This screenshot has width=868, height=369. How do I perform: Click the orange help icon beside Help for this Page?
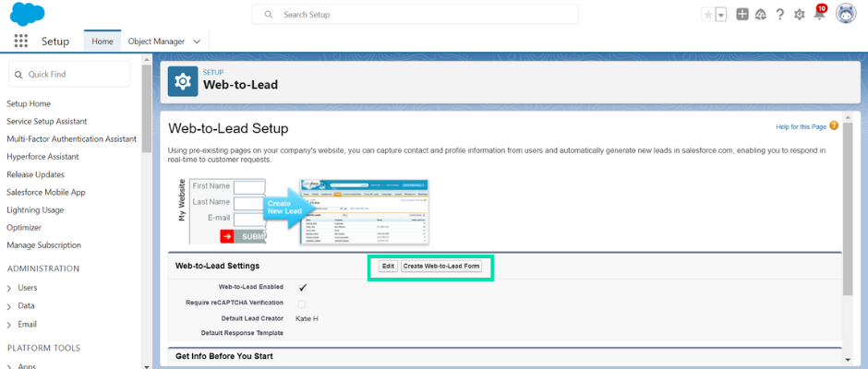(x=834, y=126)
